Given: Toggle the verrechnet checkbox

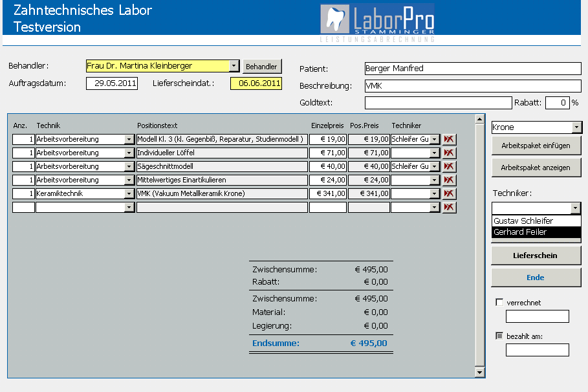Looking at the screenshot, I should 499,302.
